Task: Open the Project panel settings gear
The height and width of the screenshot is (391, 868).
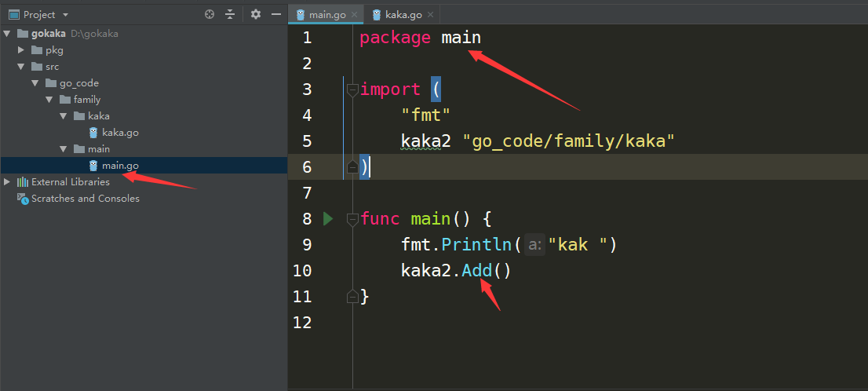Action: point(255,15)
